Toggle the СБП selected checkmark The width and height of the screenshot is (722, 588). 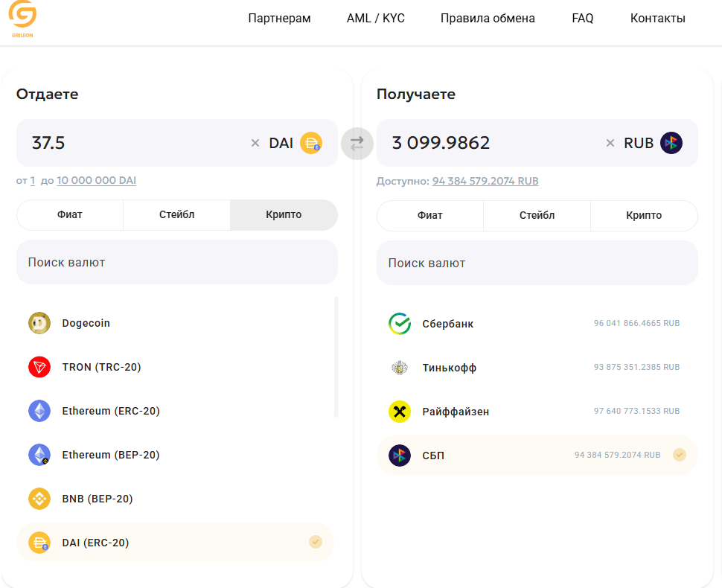point(679,455)
